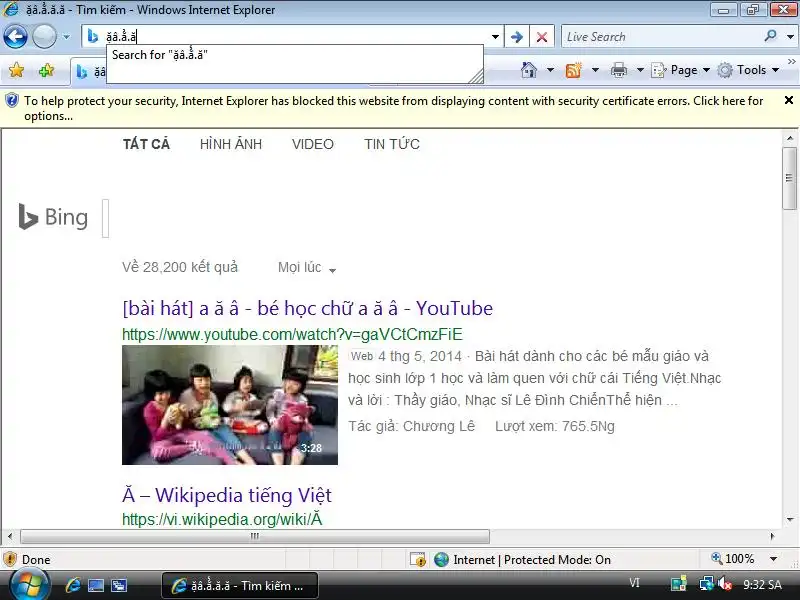
Task: Click the Switch between windows icon
Action: tap(119, 585)
